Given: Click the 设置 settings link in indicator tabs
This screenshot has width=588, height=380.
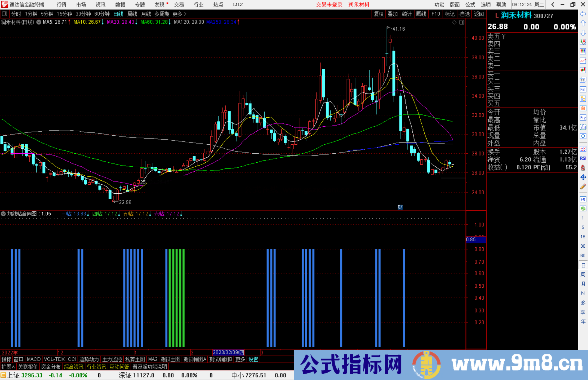Looking at the screenshot, I should pos(253,359).
